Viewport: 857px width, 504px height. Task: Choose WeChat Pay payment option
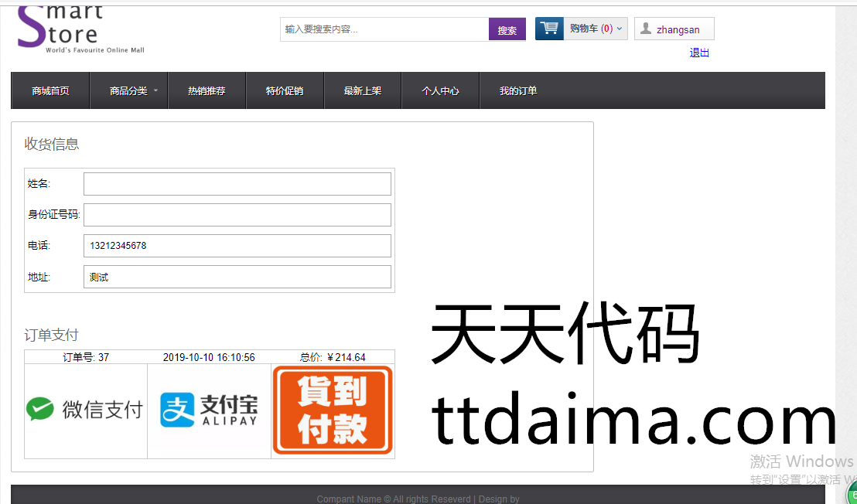click(x=85, y=410)
